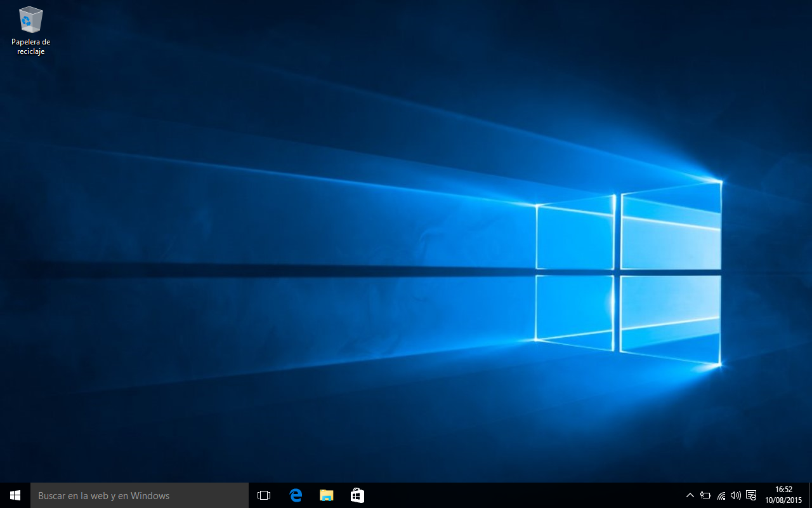Open the Windows Store taskbar app
Screen dimensions: 812x508
357,495
